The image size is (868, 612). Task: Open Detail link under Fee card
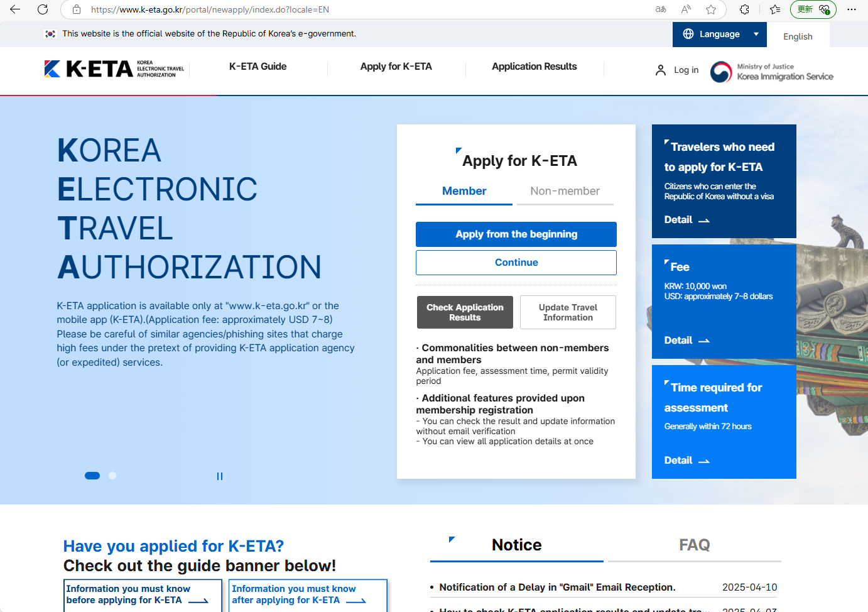point(686,341)
